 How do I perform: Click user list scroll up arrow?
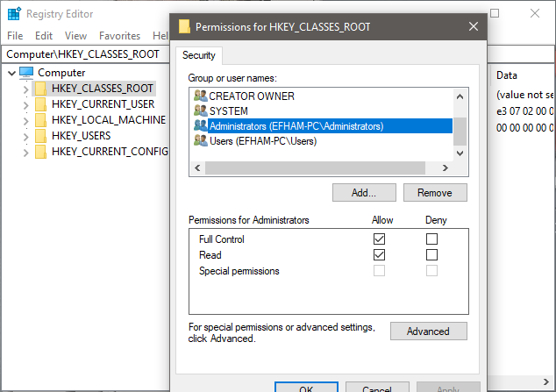(x=460, y=96)
